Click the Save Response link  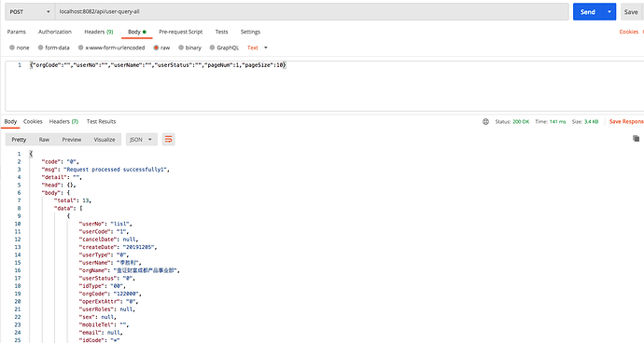pos(626,121)
